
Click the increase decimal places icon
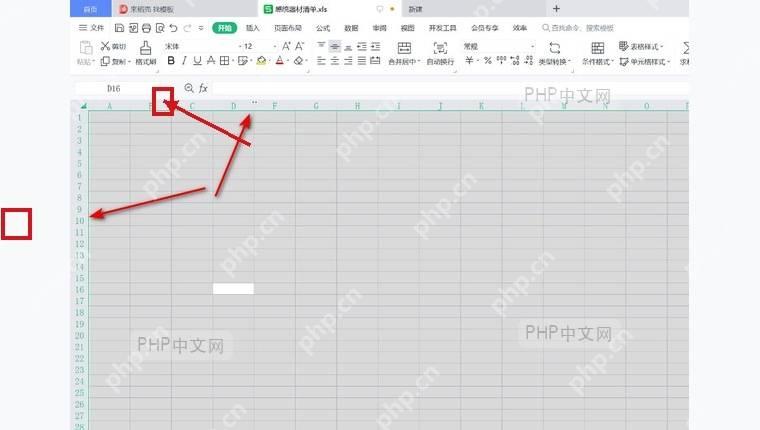point(515,61)
